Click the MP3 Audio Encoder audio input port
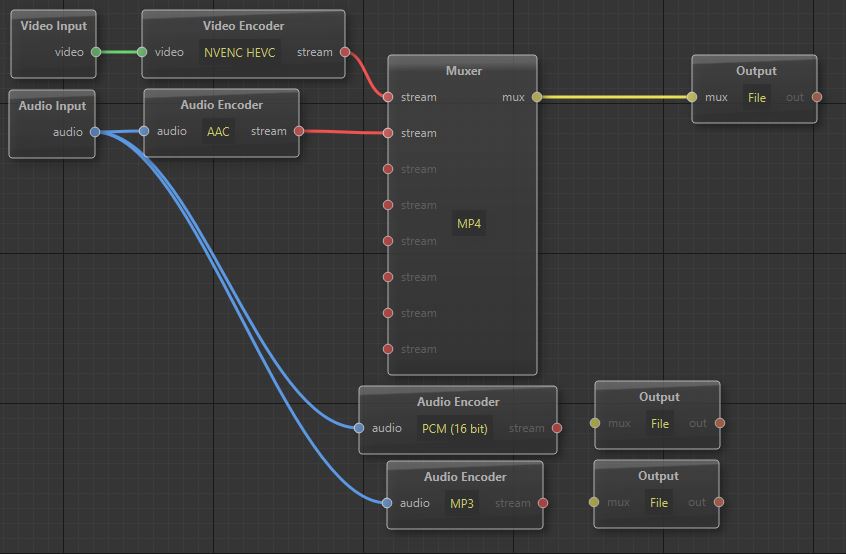The image size is (846, 554). coord(388,503)
